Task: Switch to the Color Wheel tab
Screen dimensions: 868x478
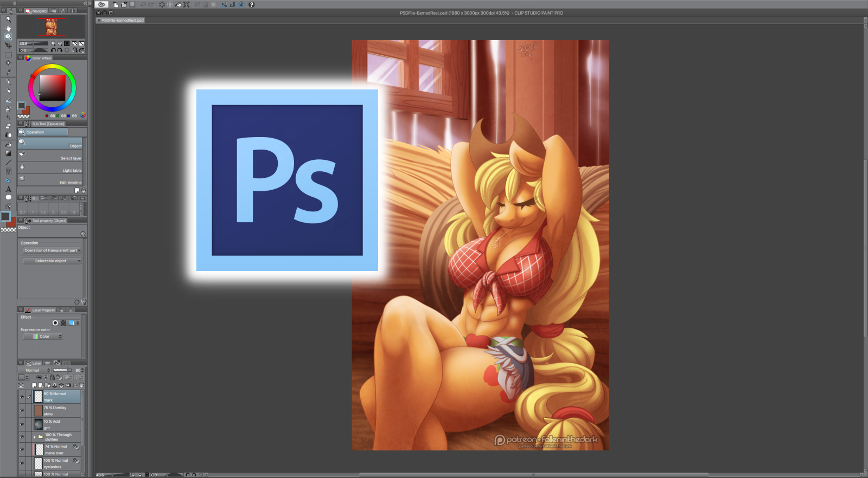Action: point(39,58)
